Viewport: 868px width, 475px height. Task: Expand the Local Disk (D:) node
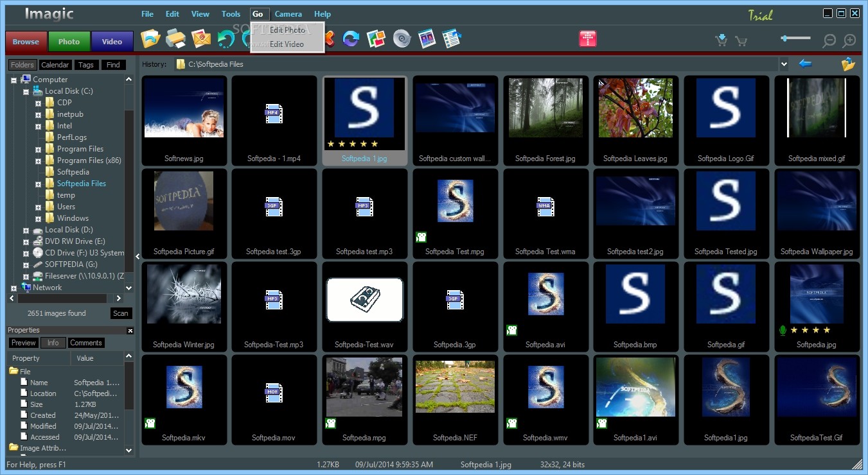point(26,230)
